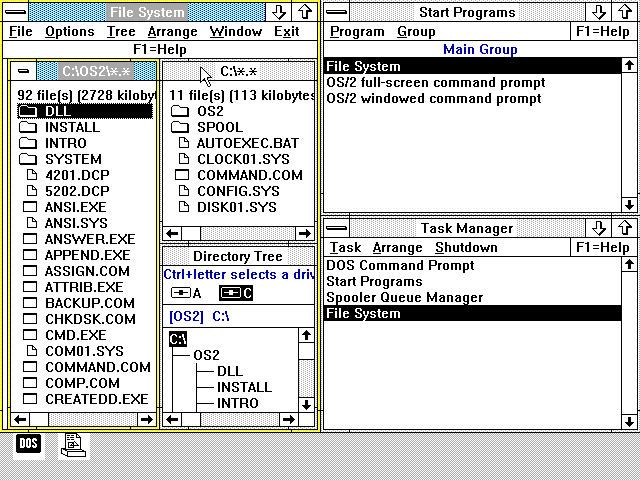Open the Window menu

point(236,31)
